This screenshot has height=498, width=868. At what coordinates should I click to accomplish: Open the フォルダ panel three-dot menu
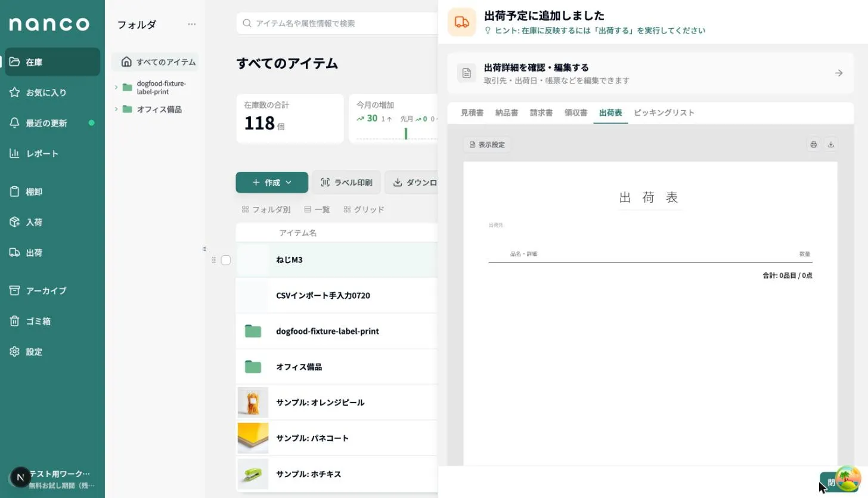191,24
